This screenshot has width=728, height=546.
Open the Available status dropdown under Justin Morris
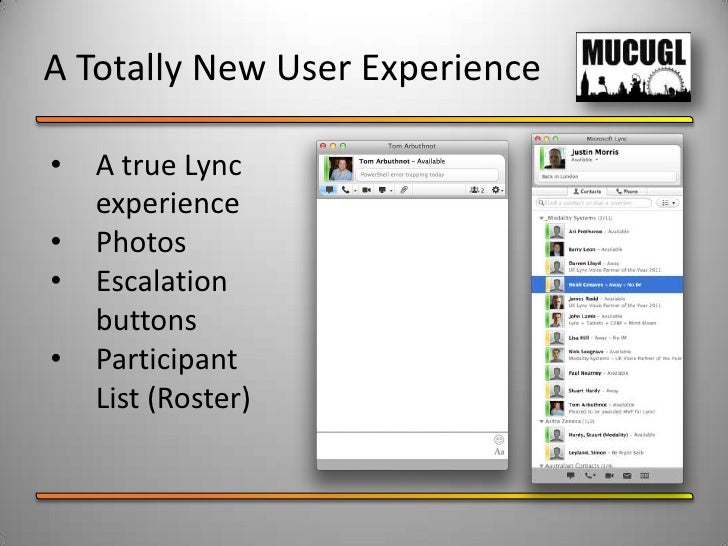(584, 160)
